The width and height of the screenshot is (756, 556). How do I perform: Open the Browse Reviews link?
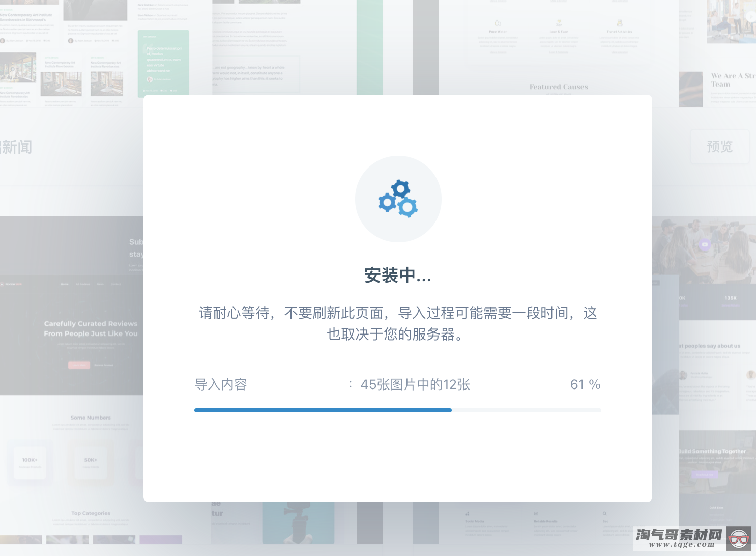click(104, 365)
